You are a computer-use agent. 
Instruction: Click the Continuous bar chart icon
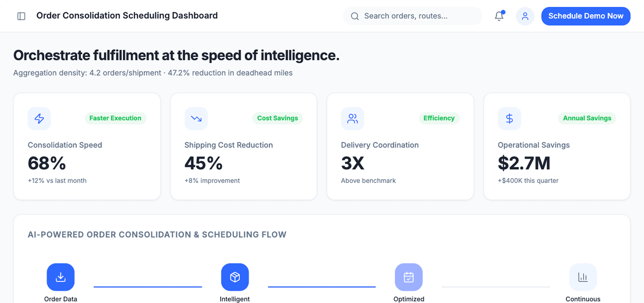(583, 277)
